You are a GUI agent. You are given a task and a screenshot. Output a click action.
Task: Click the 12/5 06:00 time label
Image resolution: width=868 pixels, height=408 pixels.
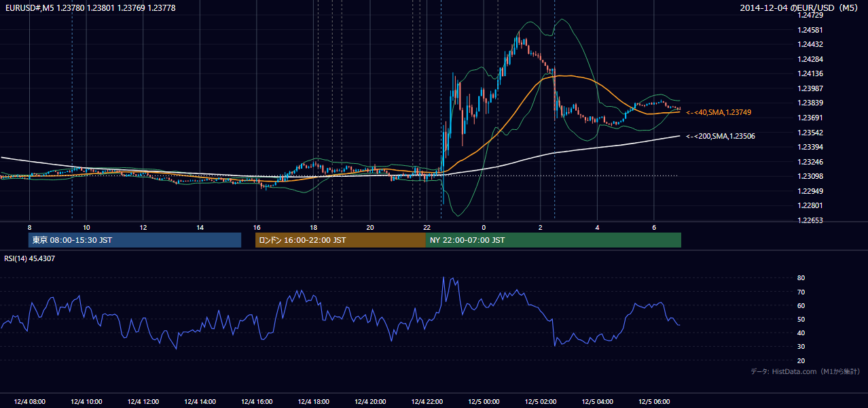654,401
